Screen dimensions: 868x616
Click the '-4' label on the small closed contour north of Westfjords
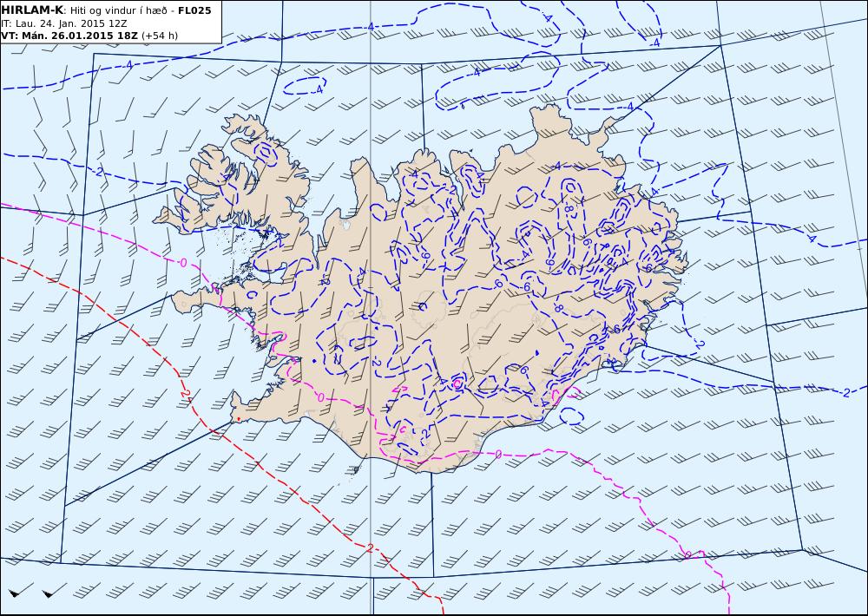tap(319, 89)
